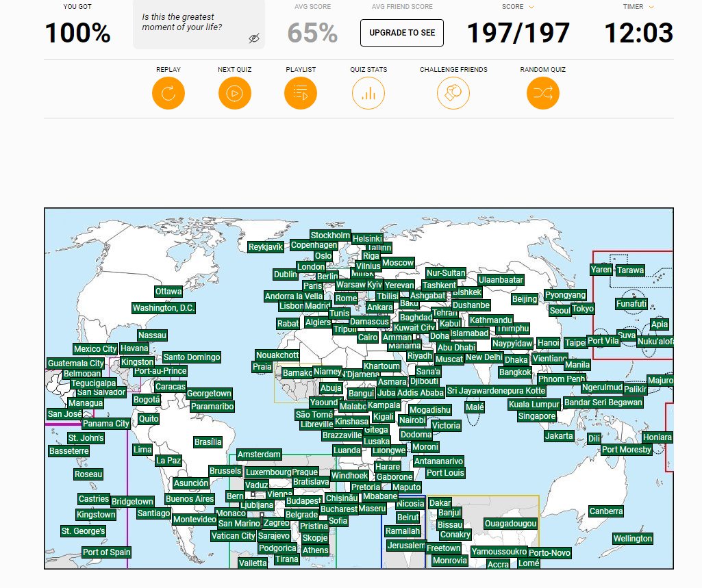Image resolution: width=702 pixels, height=588 pixels.
Task: Click the Nouakchott label
Action: 277,355
